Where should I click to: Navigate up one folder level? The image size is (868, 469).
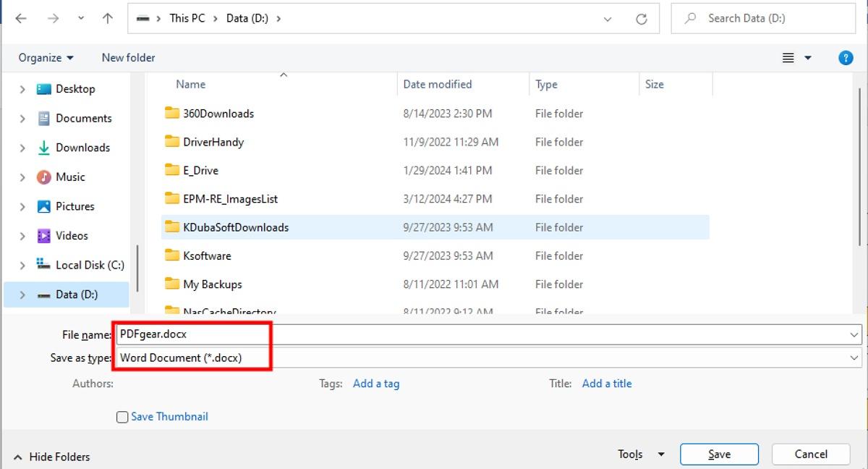106,17
